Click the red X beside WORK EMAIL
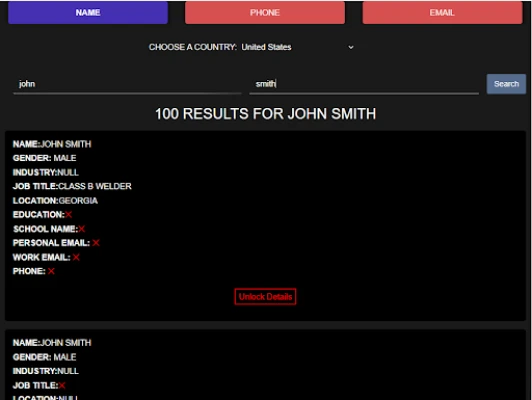Viewport: 532px width, 400px height. tap(76, 257)
